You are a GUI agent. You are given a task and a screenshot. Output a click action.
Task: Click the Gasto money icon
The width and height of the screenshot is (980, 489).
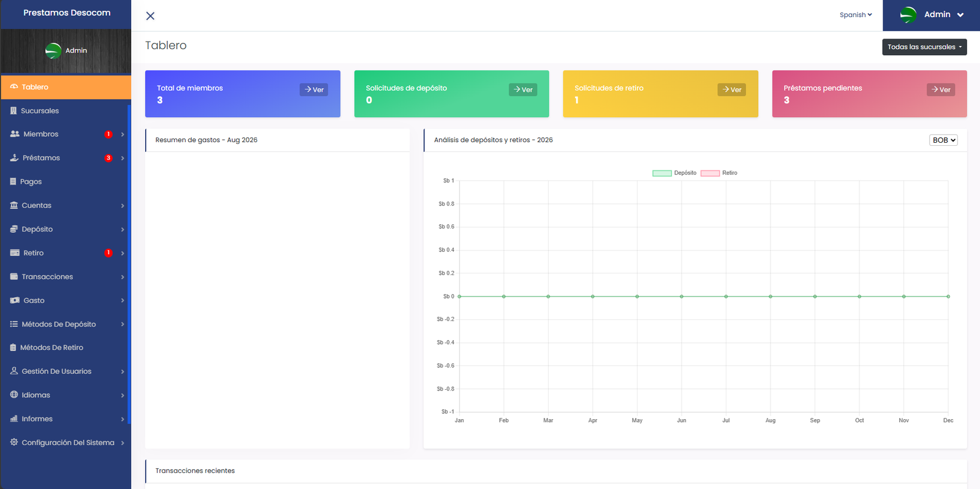coord(15,300)
